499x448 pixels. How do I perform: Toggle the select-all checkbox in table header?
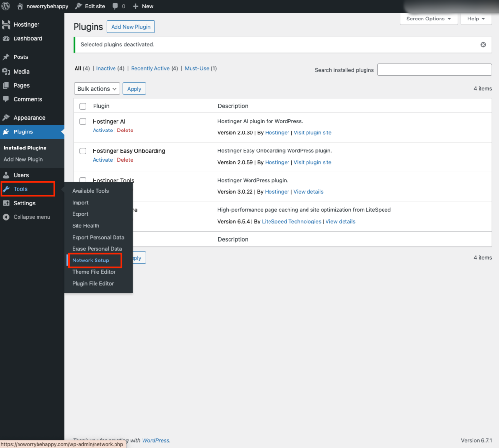point(83,106)
